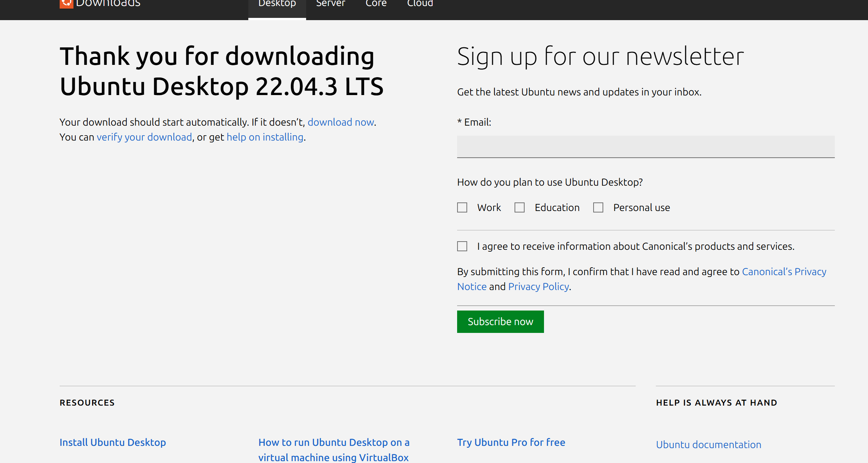Open Install Ubuntu Desktop resource link
Image resolution: width=868 pixels, height=463 pixels.
pos(113,442)
